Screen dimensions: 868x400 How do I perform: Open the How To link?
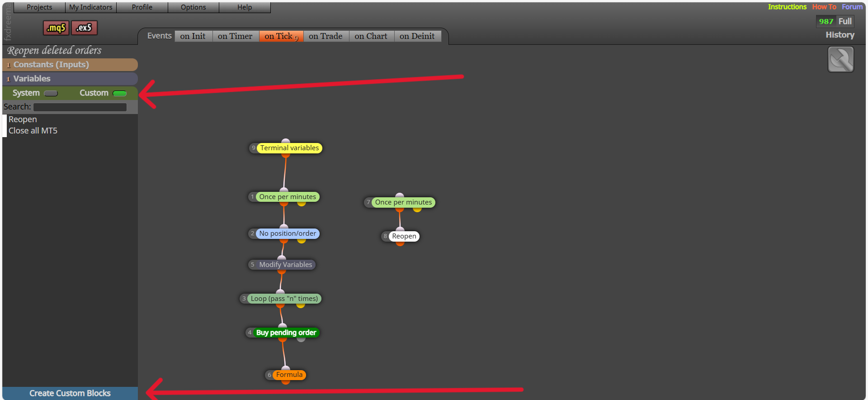824,7
